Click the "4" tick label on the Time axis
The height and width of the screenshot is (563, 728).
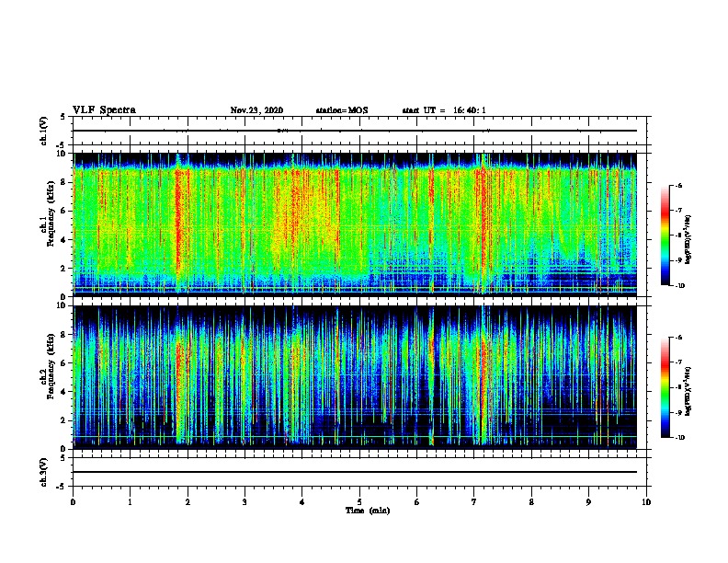pyautogui.click(x=302, y=502)
